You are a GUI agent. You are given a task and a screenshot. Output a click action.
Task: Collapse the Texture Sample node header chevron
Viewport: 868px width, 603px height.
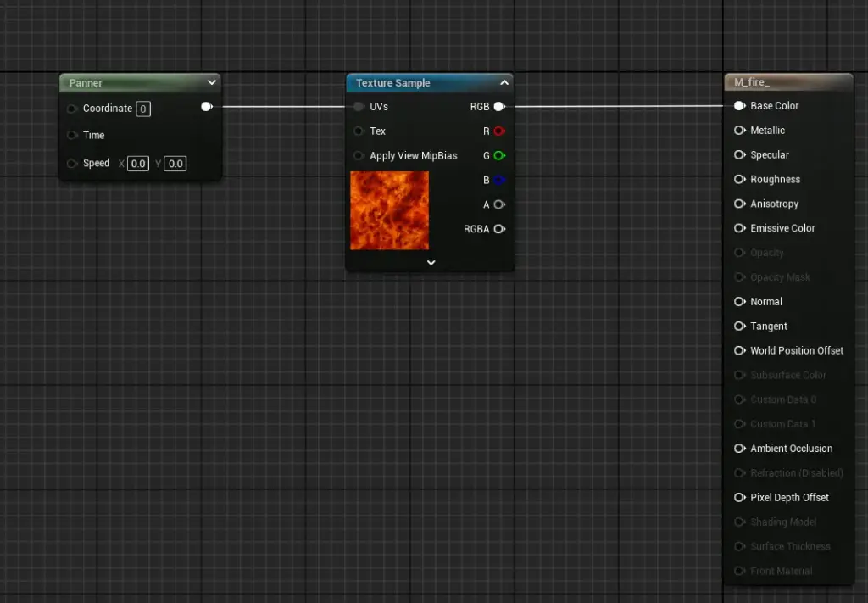coord(504,82)
